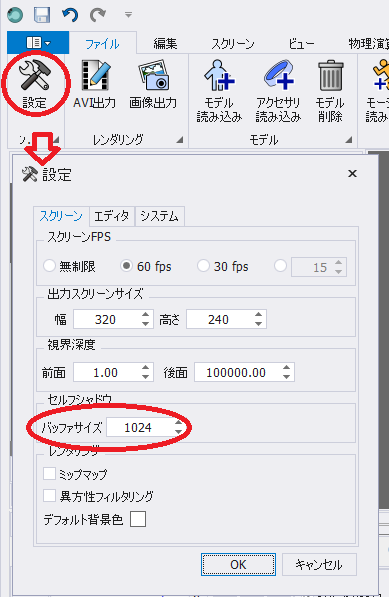The height and width of the screenshot is (597, 389).
Task: Click キャンセル to discard settings
Action: (319, 564)
